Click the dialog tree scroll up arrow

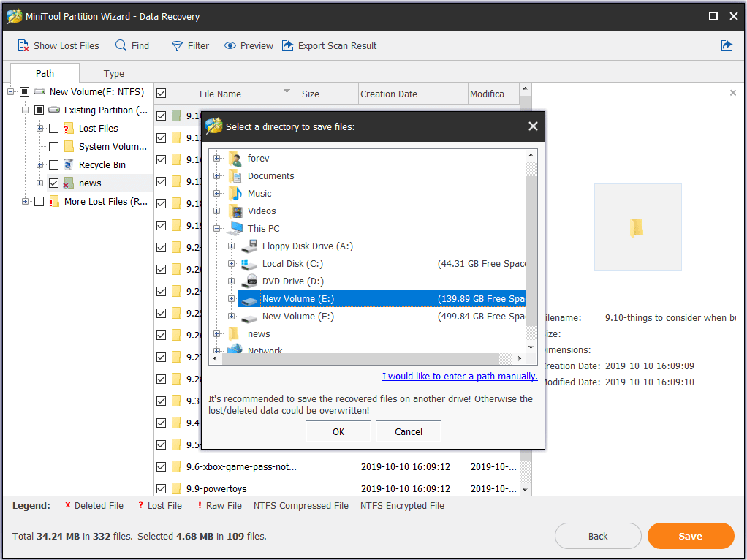point(531,156)
